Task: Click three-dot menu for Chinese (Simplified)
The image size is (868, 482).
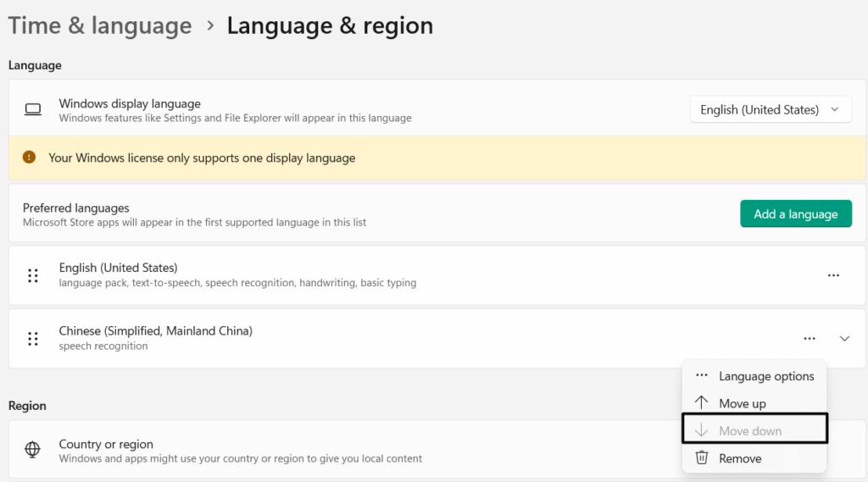Action: tap(809, 339)
